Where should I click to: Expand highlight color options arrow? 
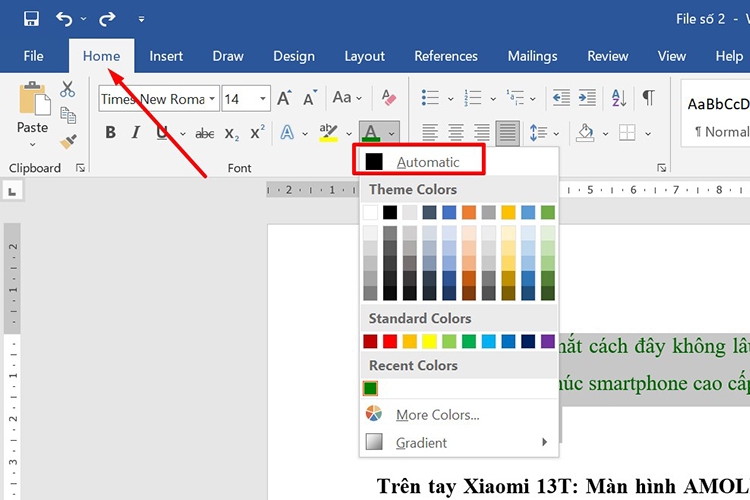click(349, 134)
